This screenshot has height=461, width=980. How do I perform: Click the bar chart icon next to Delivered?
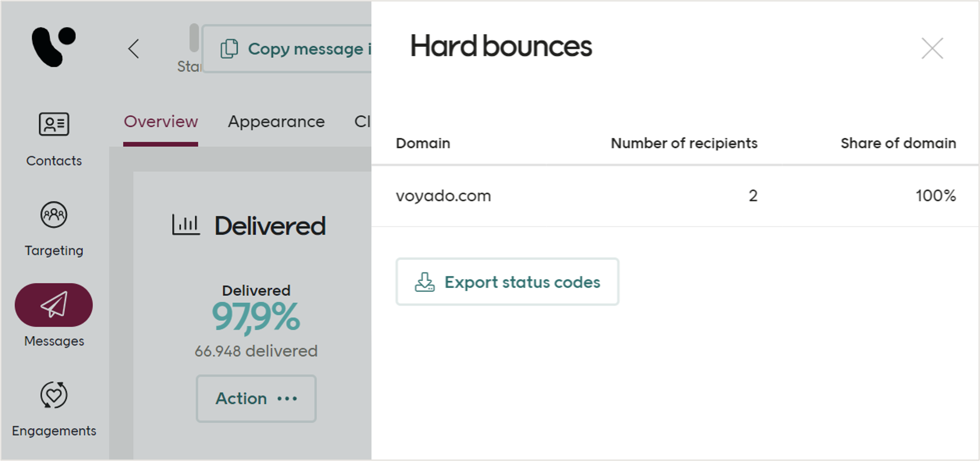185,225
